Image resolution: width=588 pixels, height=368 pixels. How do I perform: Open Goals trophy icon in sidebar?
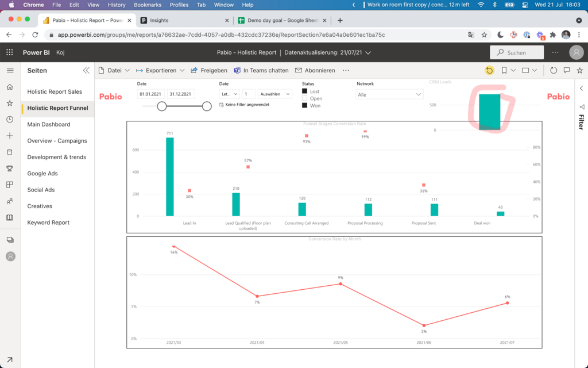click(10, 168)
